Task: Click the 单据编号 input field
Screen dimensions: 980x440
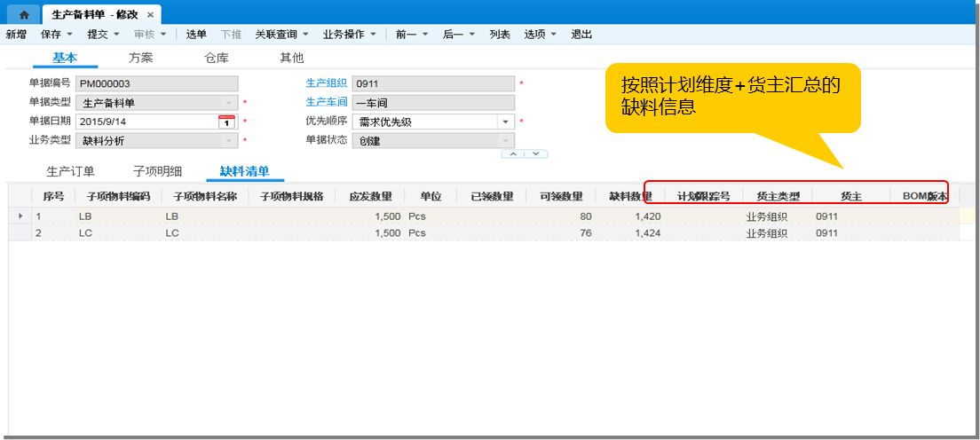Action: pos(157,83)
